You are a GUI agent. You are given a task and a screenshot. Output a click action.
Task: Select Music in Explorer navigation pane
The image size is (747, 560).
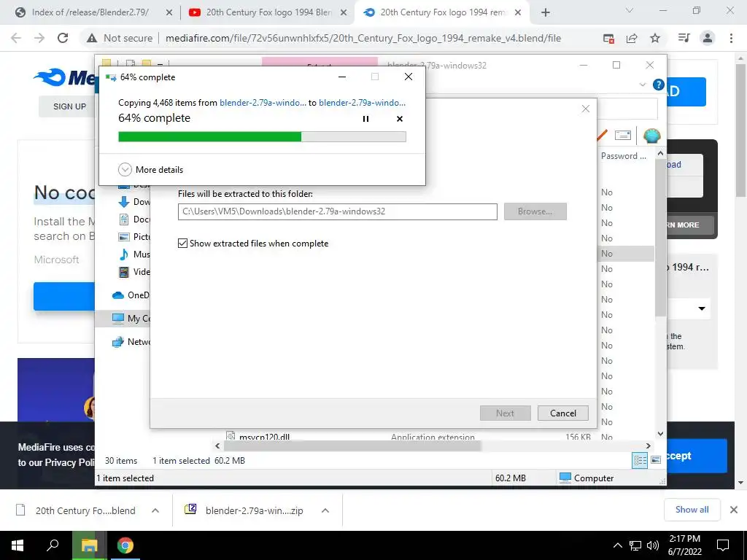point(134,254)
